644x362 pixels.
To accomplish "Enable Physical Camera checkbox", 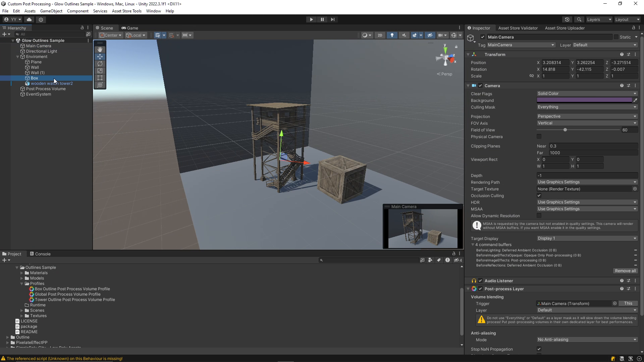I will click(x=539, y=137).
